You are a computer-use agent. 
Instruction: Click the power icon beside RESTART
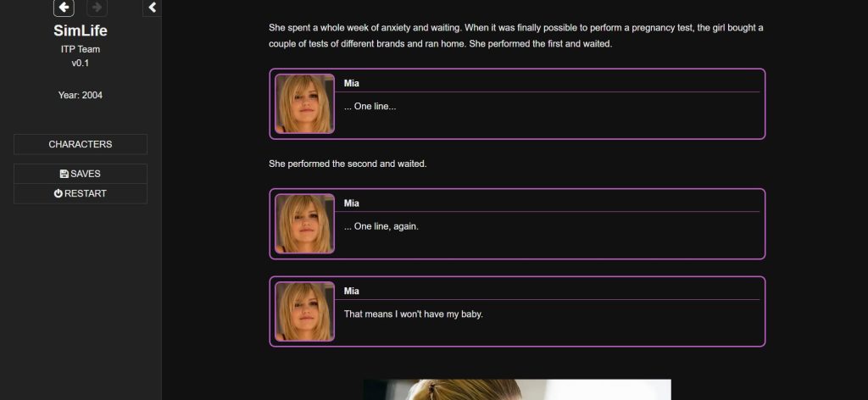58,193
